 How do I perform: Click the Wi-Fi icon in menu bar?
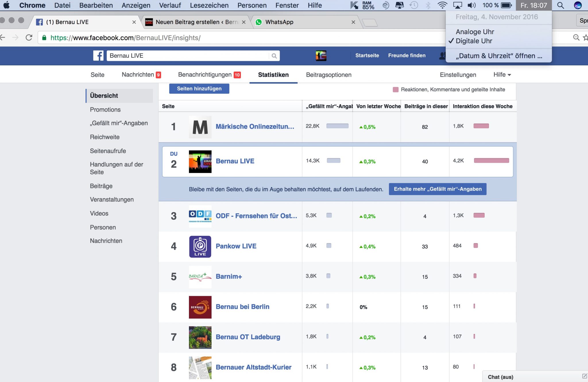[x=442, y=5]
